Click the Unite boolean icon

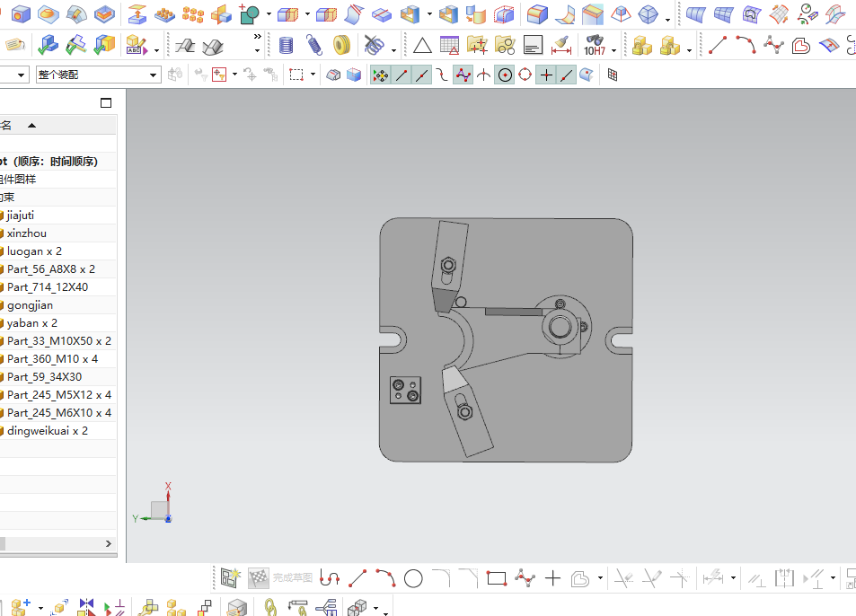250,14
